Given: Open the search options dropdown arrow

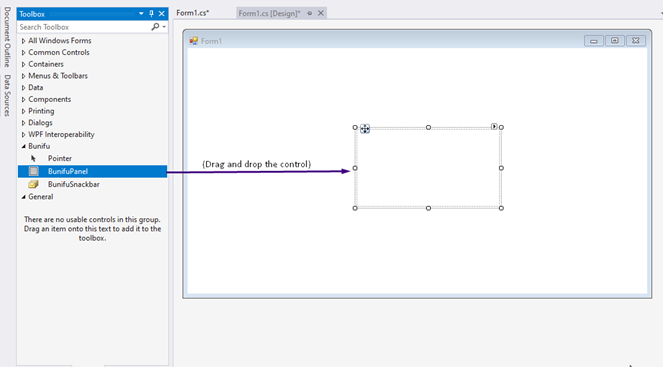Looking at the screenshot, I should pyautogui.click(x=164, y=27).
